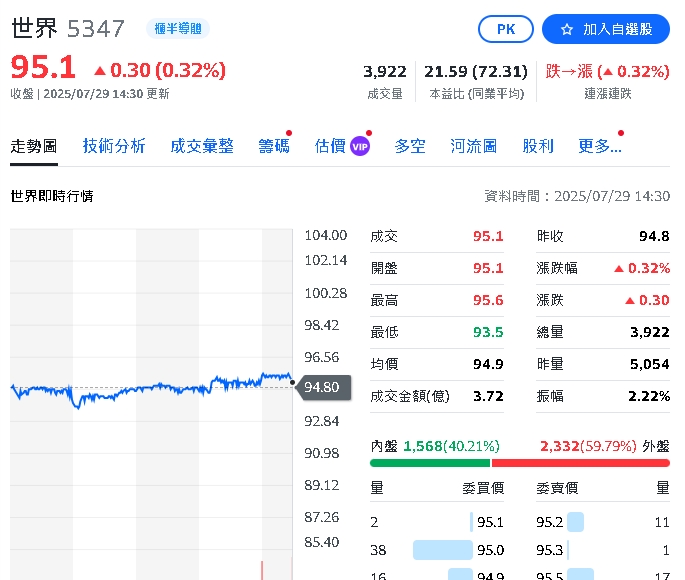The width and height of the screenshot is (685, 580).
Task: Open the 股利 tab
Action: coord(538,146)
